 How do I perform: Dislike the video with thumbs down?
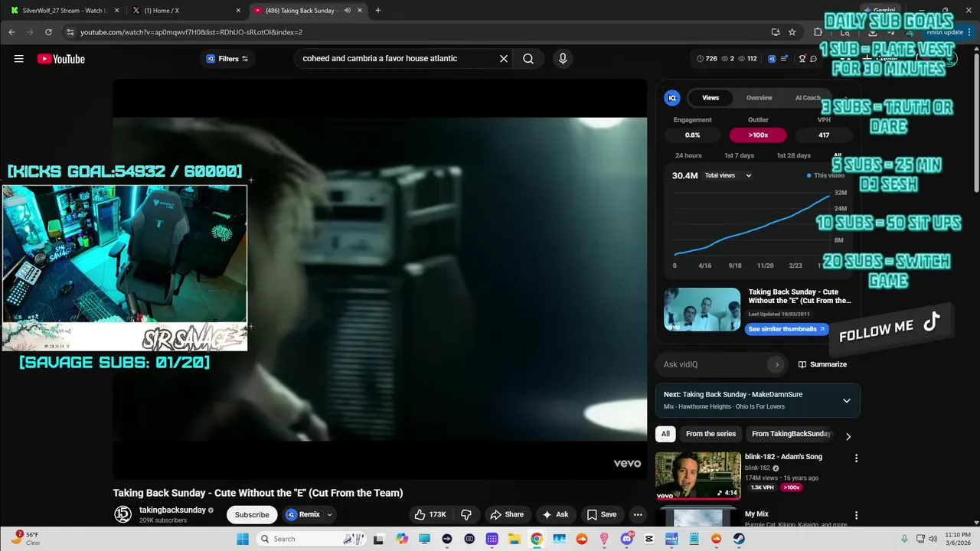pos(466,514)
